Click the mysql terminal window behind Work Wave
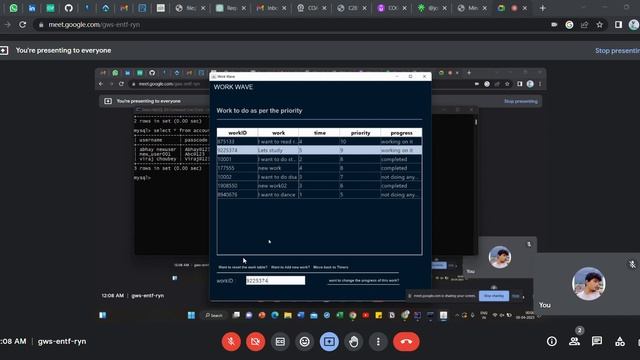This screenshot has height=360, width=640. [171, 184]
